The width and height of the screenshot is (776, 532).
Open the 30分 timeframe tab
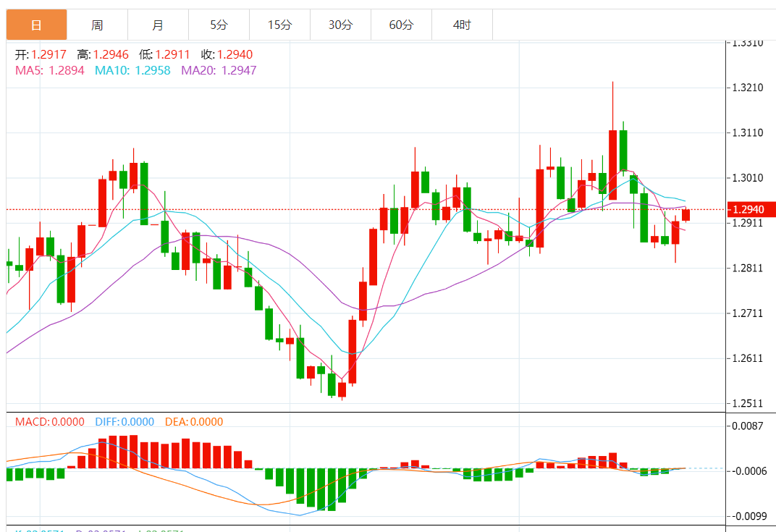341,25
